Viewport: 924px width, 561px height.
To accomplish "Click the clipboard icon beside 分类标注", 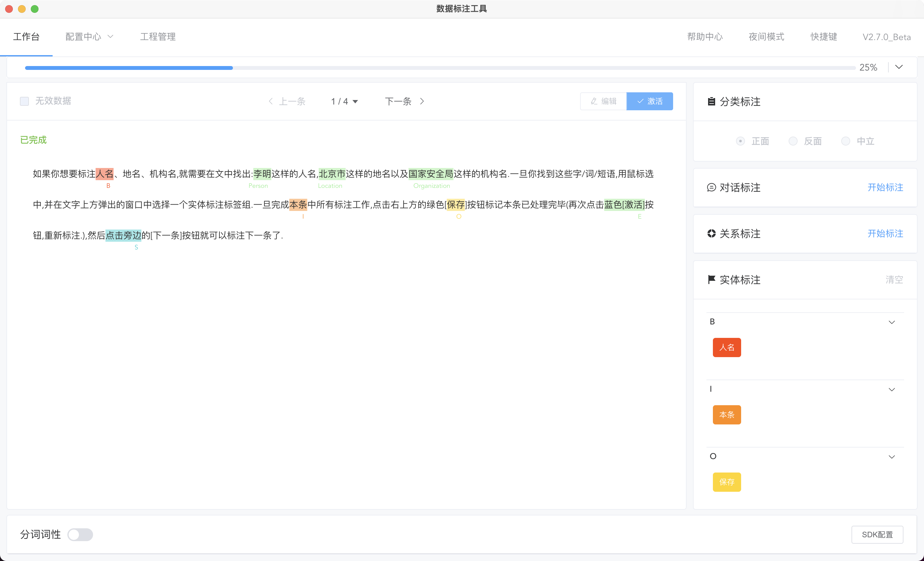I will [x=711, y=102].
